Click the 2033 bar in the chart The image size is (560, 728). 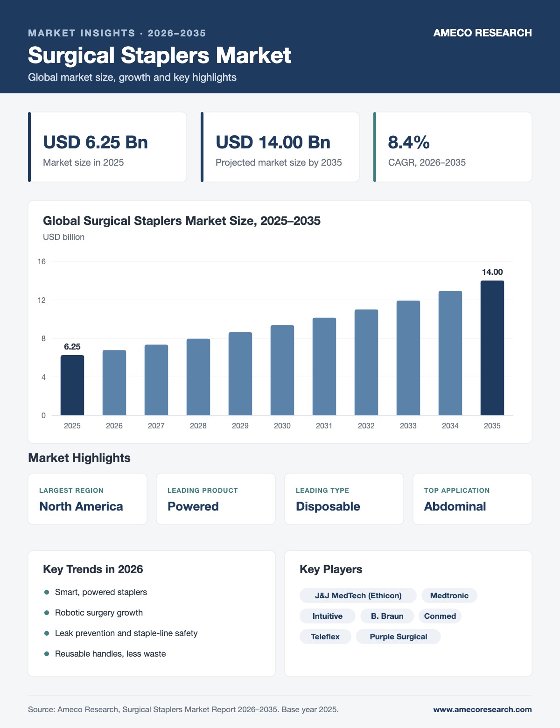pos(408,358)
